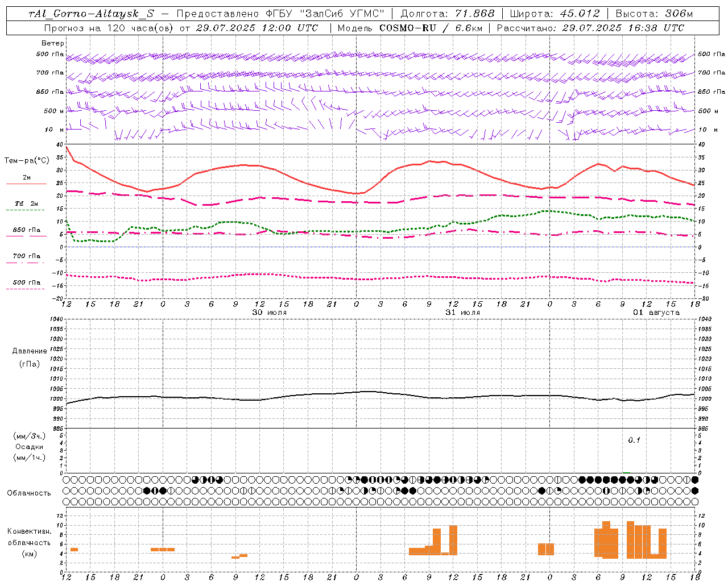
Task: Click the Тем-ра(°C) axis label
Action: tap(27, 161)
